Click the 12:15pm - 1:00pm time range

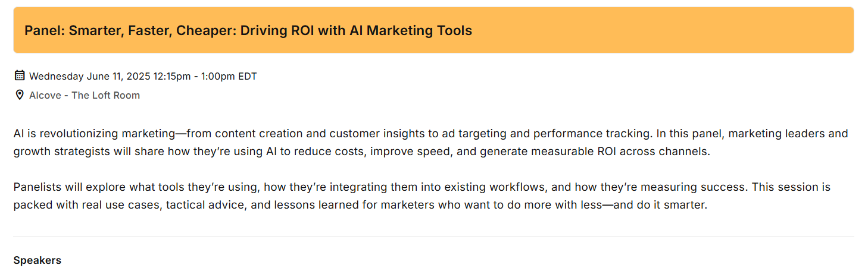[x=194, y=76]
